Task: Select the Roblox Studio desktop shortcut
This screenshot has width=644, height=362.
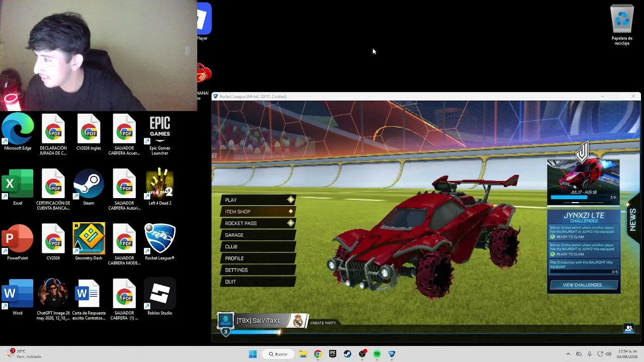Action: coord(159,298)
